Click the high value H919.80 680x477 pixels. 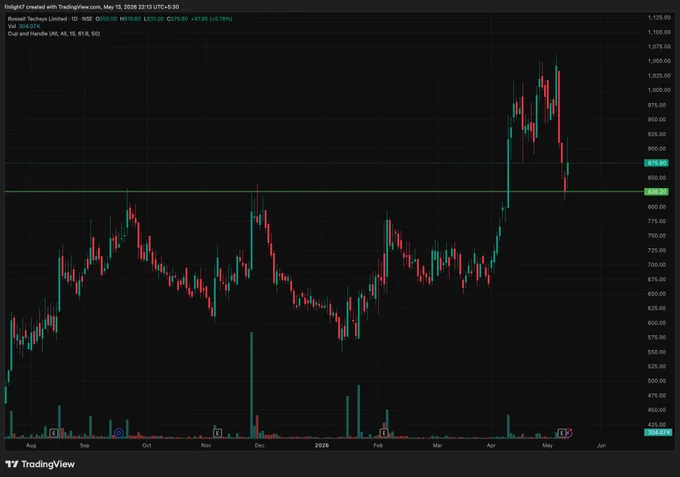click(130, 19)
